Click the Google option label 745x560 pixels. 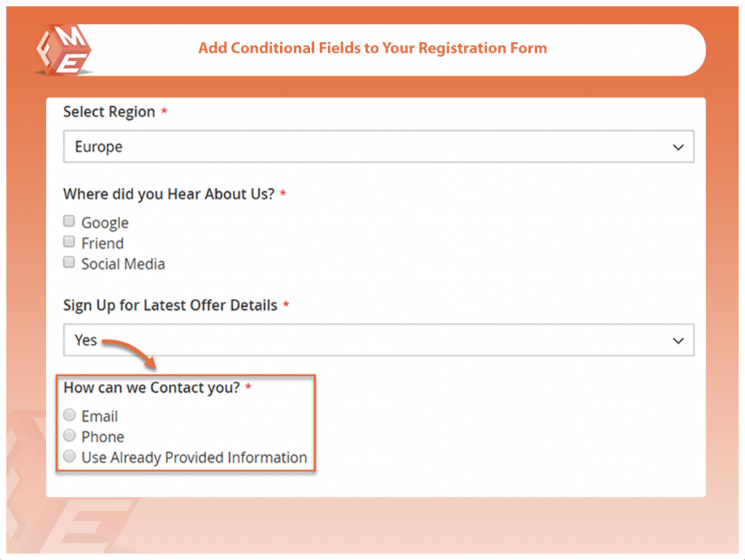click(x=105, y=223)
